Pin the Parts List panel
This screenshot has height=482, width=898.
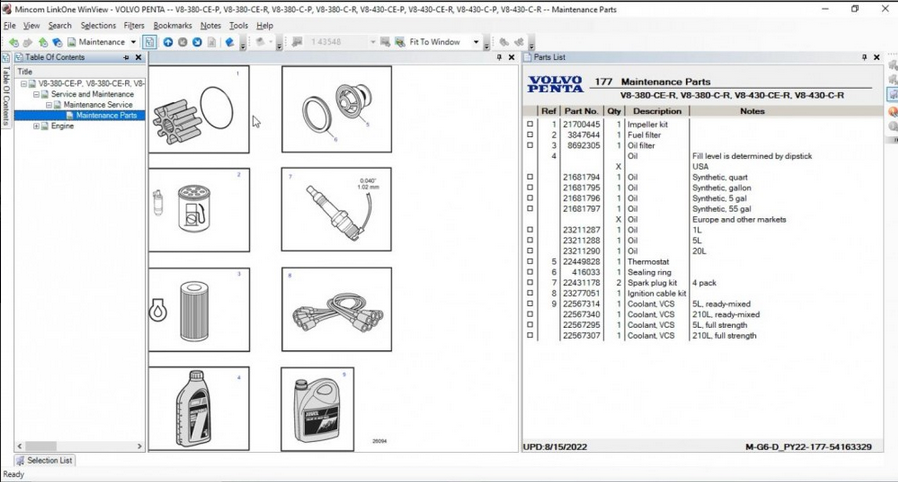click(864, 57)
